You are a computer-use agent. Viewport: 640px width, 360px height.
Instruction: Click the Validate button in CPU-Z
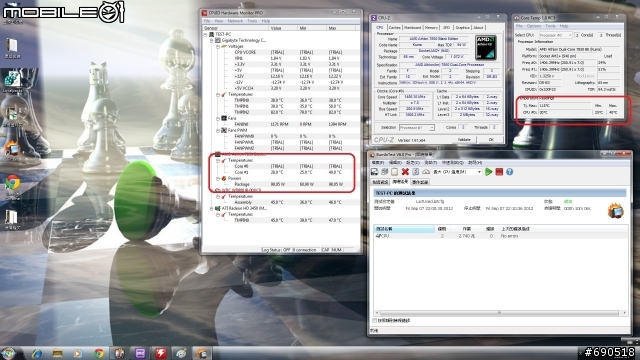(464, 140)
